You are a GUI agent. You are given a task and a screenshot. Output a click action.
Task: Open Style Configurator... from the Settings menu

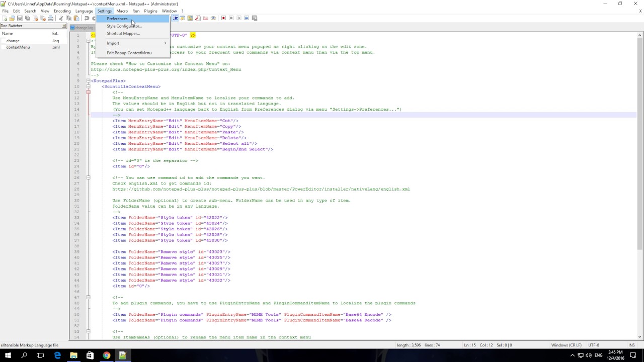pos(133,26)
